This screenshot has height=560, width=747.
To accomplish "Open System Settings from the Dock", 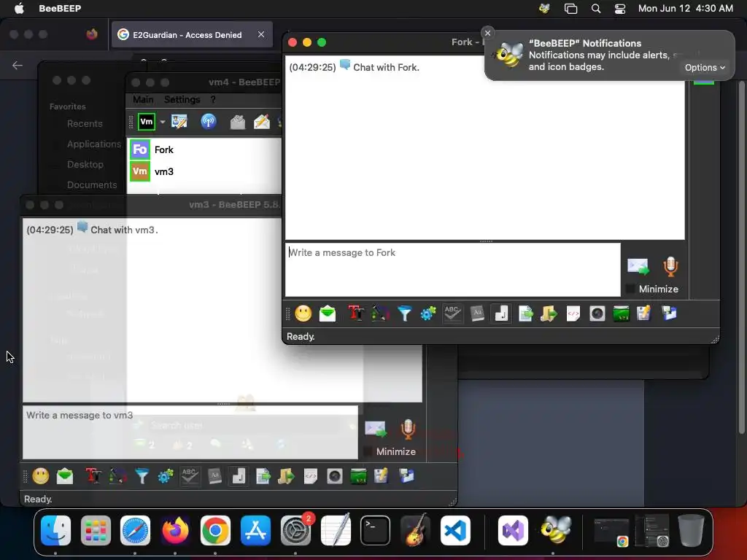I will coord(295,531).
